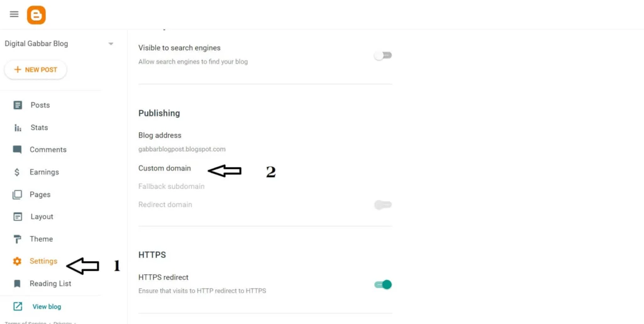Screen dimensions: 644x324
Task: Click the orange Blogger logo
Action: pyautogui.click(x=36, y=15)
